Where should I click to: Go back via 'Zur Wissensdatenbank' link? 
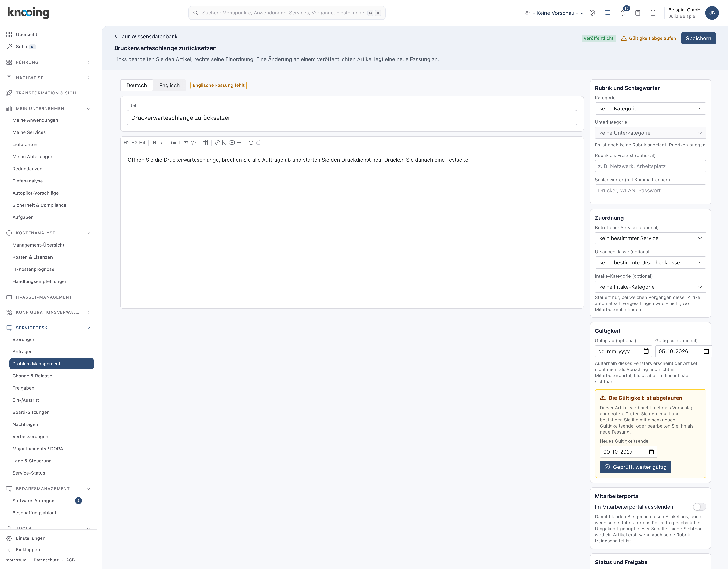146,36
